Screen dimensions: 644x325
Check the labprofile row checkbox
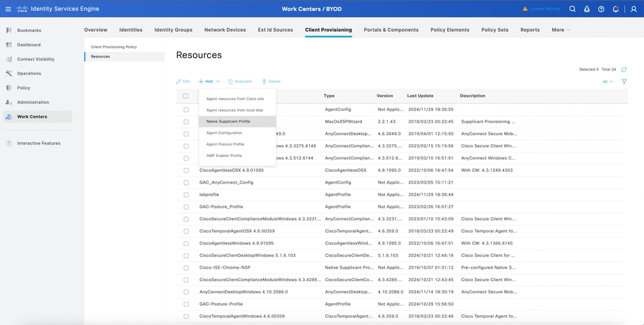(186, 194)
